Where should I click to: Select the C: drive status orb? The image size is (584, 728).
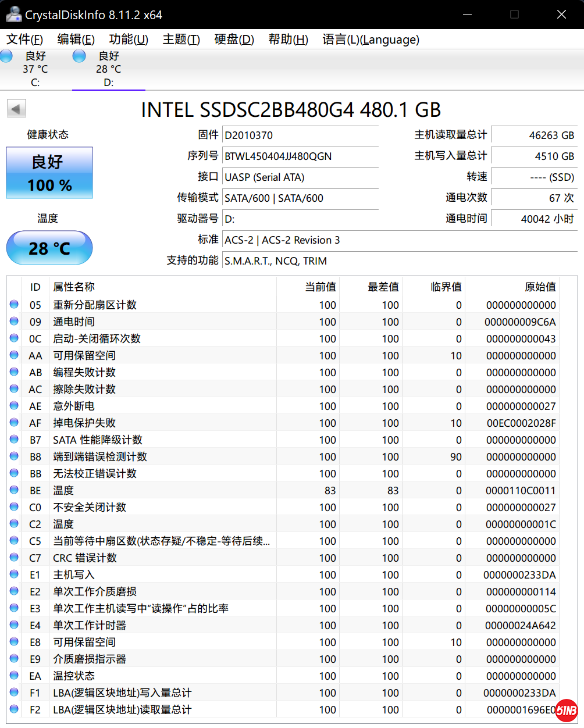(6, 56)
